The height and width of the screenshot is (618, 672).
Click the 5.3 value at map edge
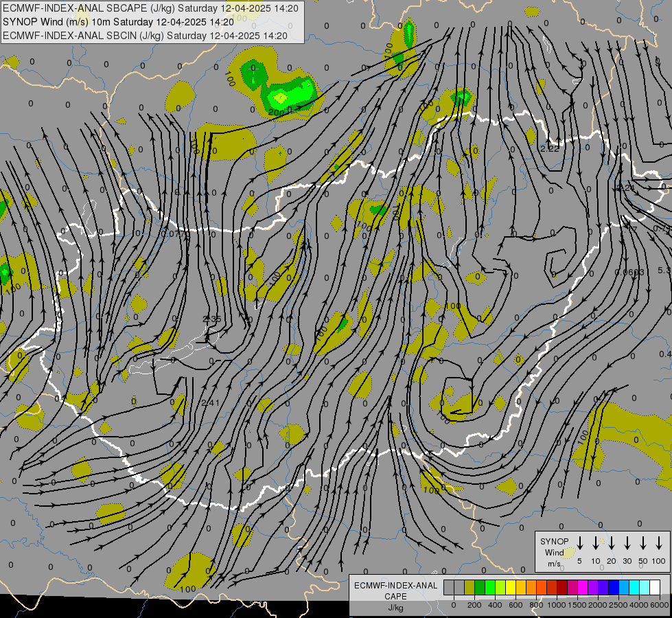pos(664,271)
